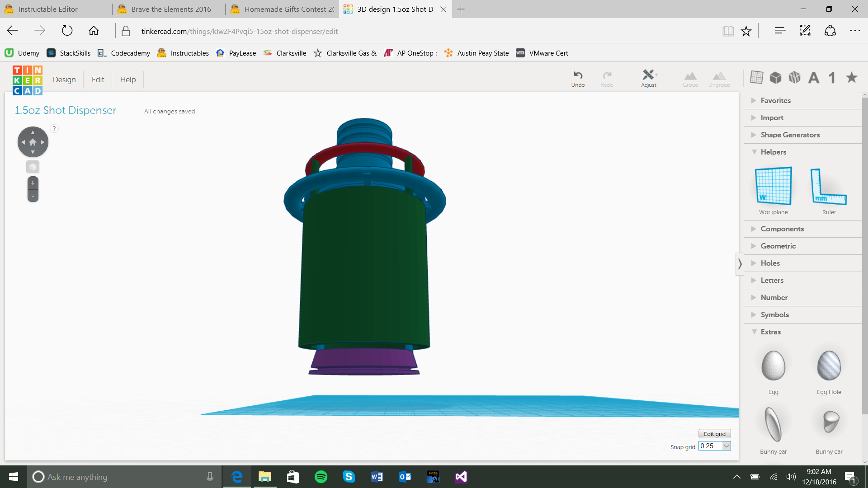Toggle perspective view cube button
868x488 pixels.
(x=33, y=167)
